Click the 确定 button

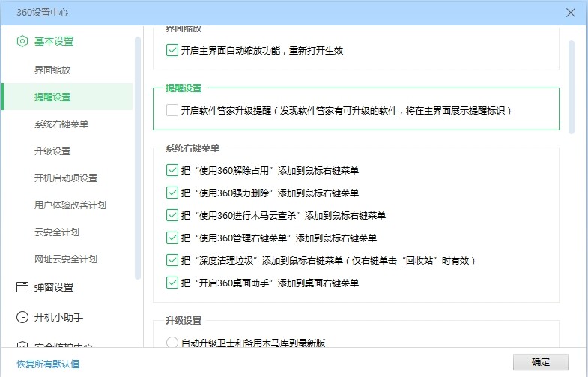(540, 361)
